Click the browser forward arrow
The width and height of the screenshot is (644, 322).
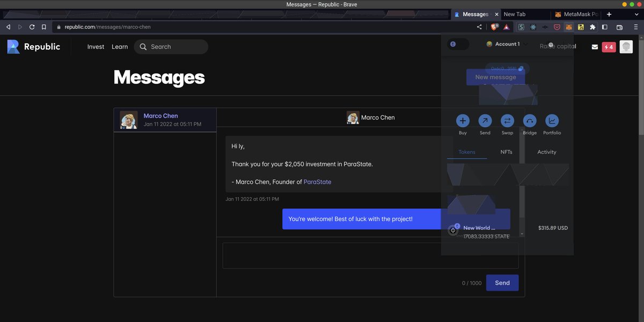pyautogui.click(x=20, y=27)
